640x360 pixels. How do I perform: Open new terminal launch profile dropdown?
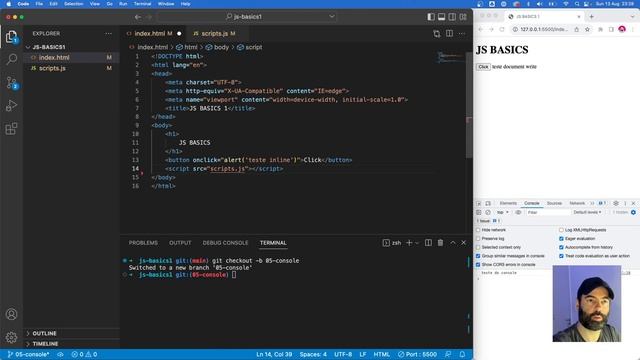pyautogui.click(x=417, y=243)
